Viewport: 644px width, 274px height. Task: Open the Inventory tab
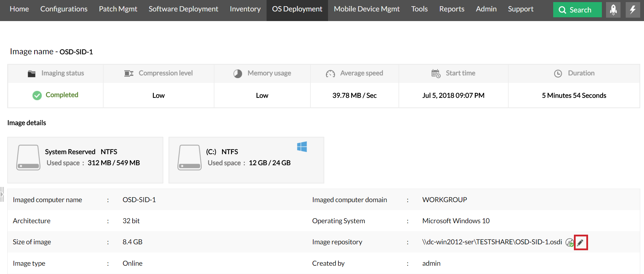point(245,9)
